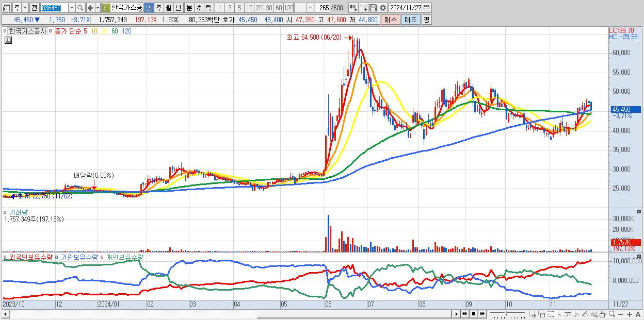This screenshot has width=644, height=320.
Task: Click the small grid icon under chart title
Action: tap(8, 40)
